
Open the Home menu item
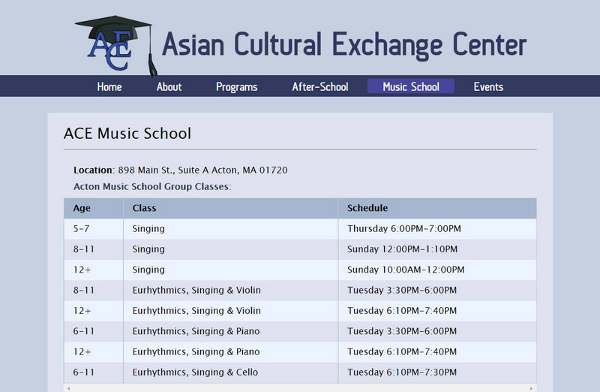[109, 87]
